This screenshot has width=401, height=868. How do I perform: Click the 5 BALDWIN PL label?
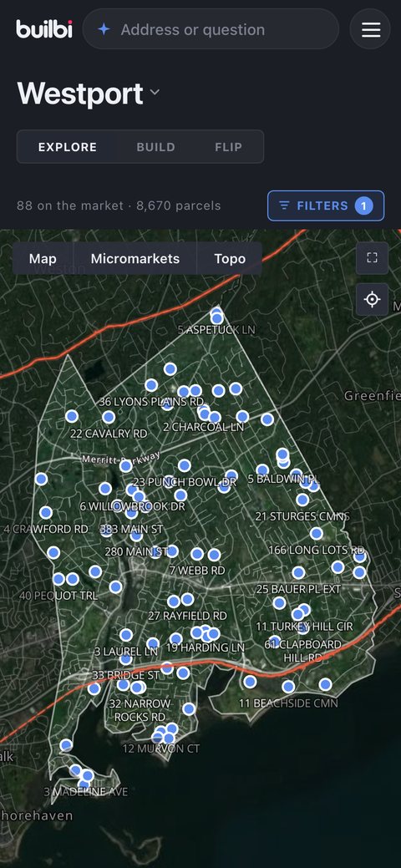tap(283, 479)
